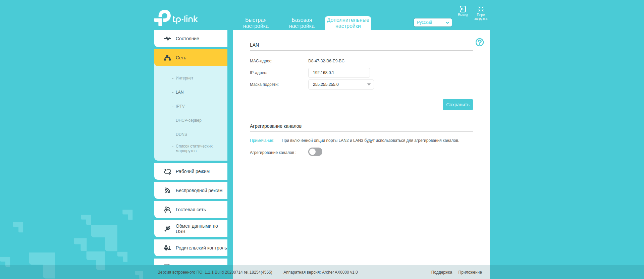Click the Сохранить button

coord(458,105)
